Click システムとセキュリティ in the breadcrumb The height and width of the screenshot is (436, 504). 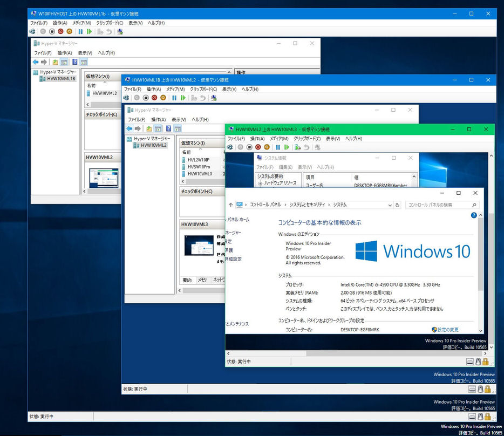click(x=307, y=205)
